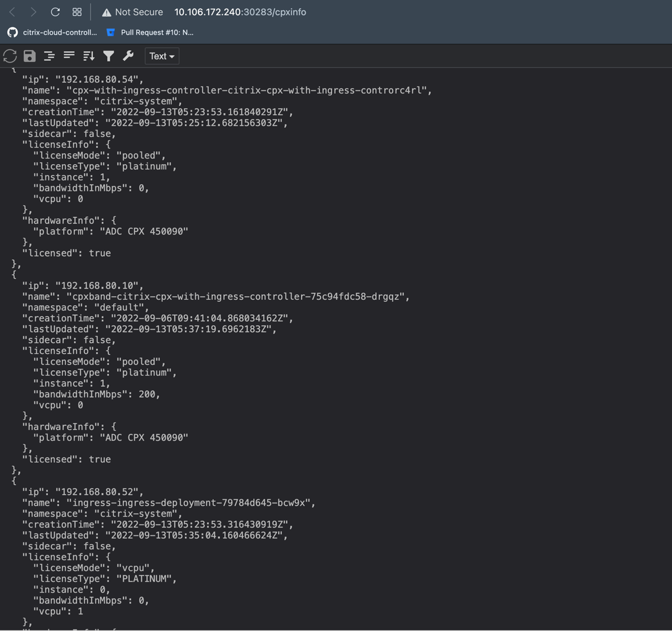
Task: Click the JSON viewer reload icon
Action: [10, 56]
